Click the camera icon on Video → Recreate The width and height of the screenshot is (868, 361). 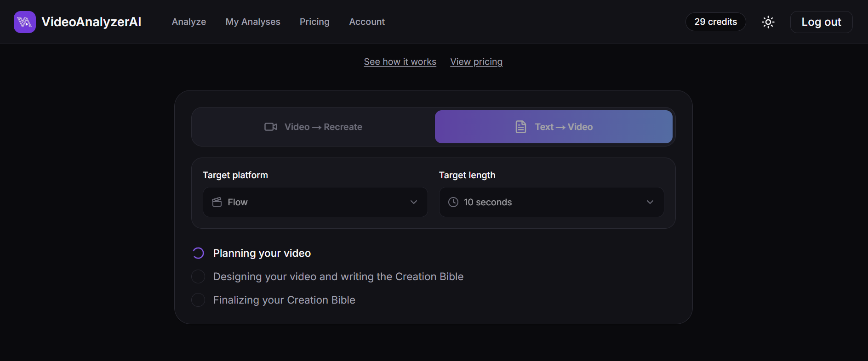[271, 127]
